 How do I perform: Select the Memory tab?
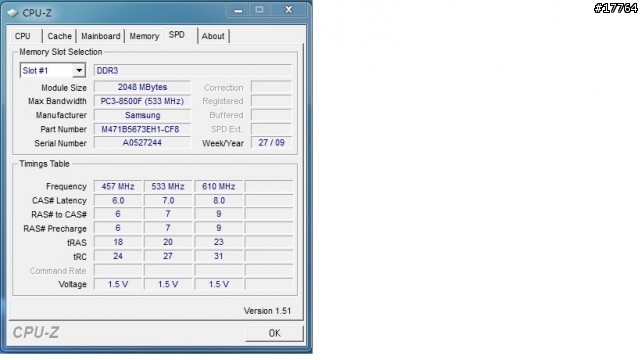pos(144,36)
